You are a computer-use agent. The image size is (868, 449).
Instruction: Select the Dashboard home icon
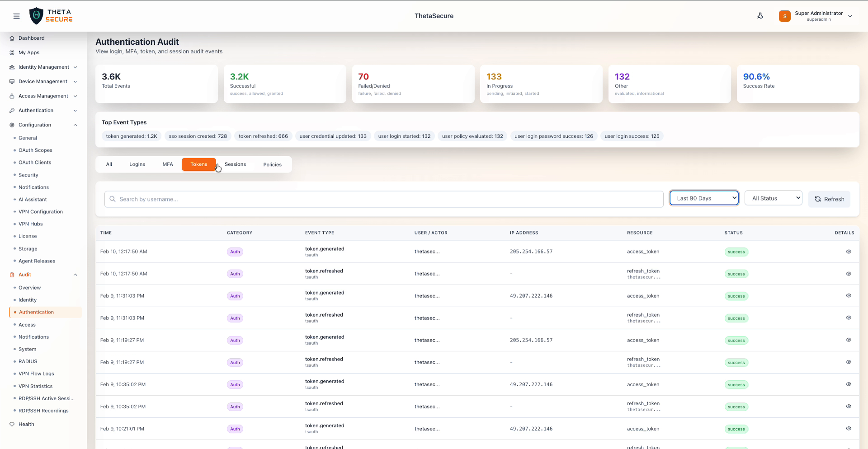coord(11,38)
